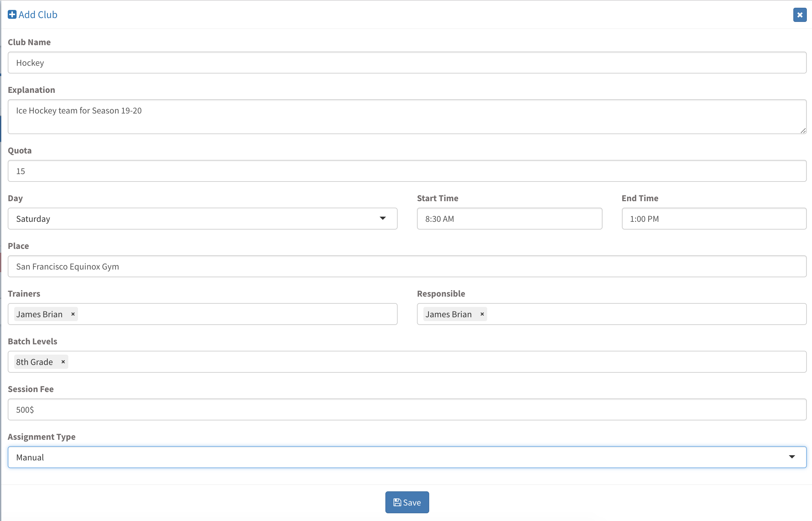Click the Session Fee field
The height and width of the screenshot is (521, 812).
(x=407, y=409)
